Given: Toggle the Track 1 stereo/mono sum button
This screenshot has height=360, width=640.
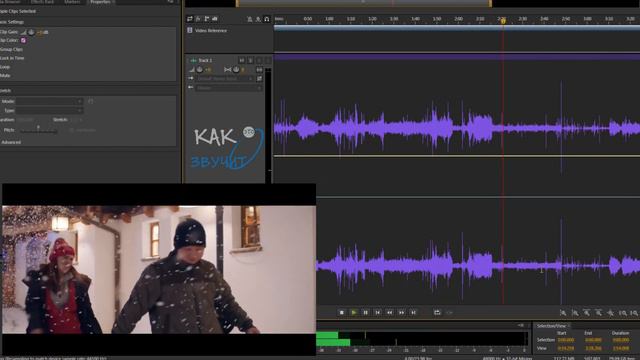Looking at the screenshot, I should coord(259,70).
